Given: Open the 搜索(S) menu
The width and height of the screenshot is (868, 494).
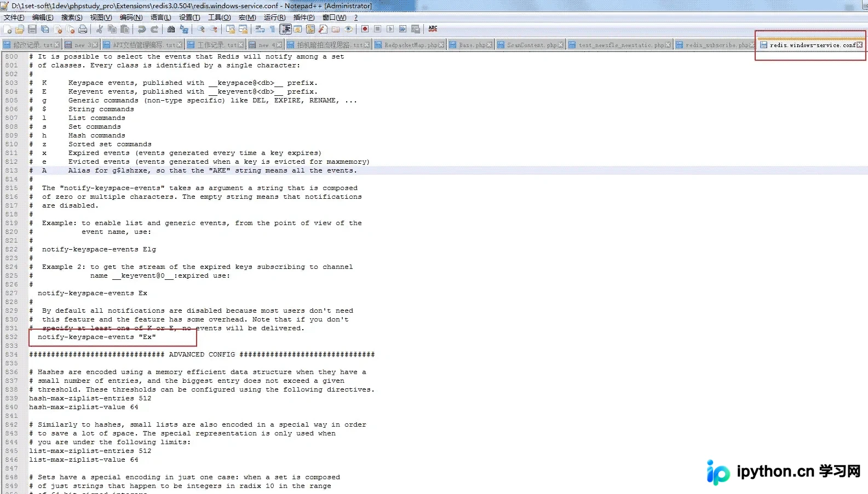Looking at the screenshot, I should pos(72,18).
